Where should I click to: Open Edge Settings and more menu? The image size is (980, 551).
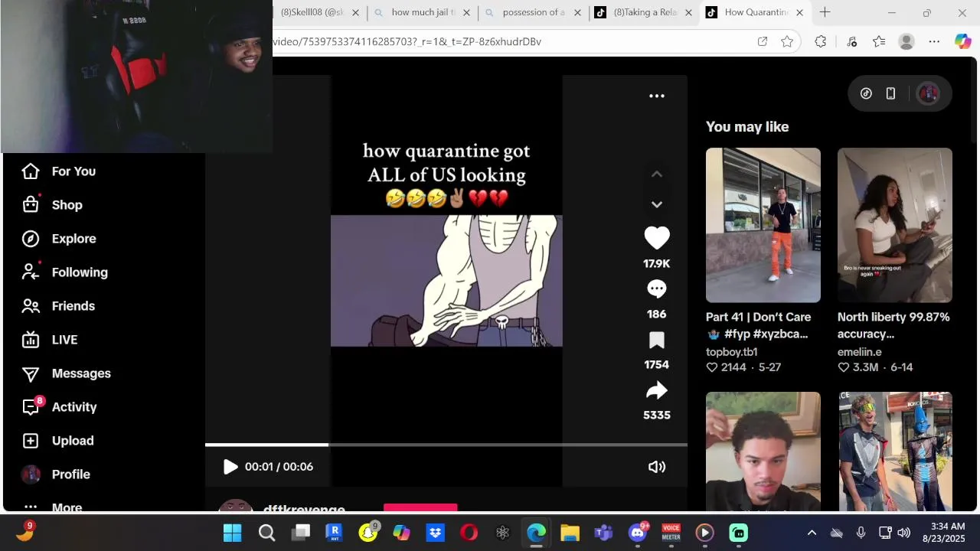pos(934,41)
